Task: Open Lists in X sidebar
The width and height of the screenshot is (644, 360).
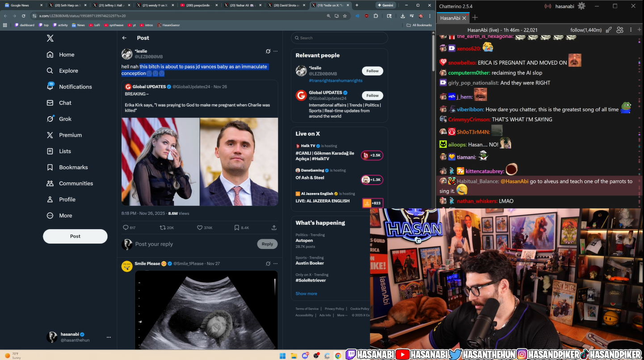Action: click(x=59, y=151)
